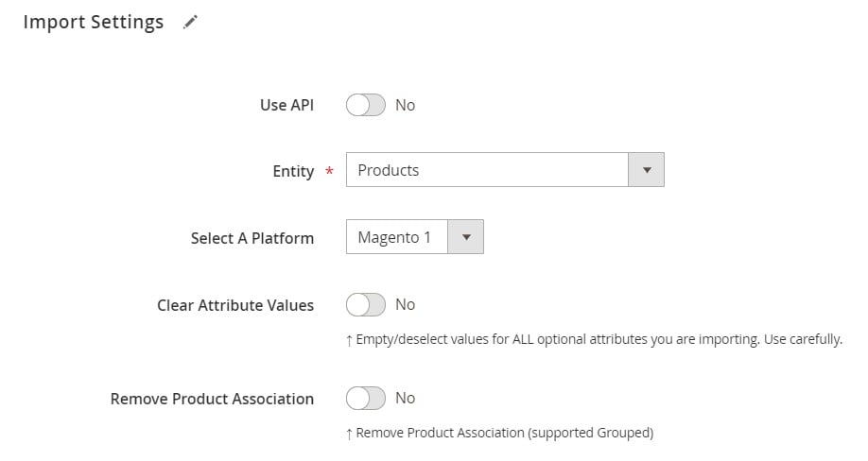
Task: Click the No text beside Use API
Action: tap(405, 105)
